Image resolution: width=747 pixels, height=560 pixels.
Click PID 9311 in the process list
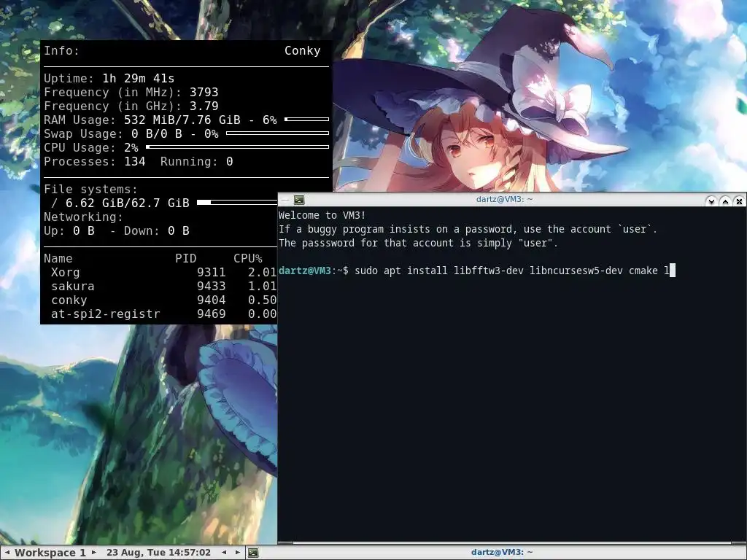click(x=211, y=273)
